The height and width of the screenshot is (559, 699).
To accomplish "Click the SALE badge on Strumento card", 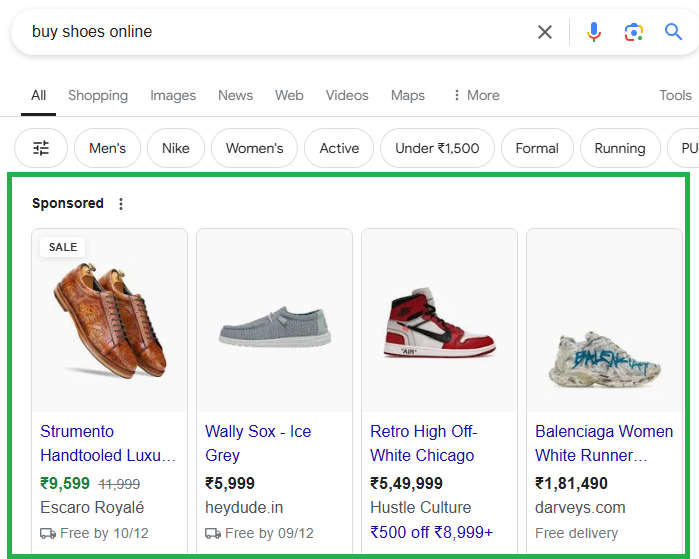I will [63, 247].
